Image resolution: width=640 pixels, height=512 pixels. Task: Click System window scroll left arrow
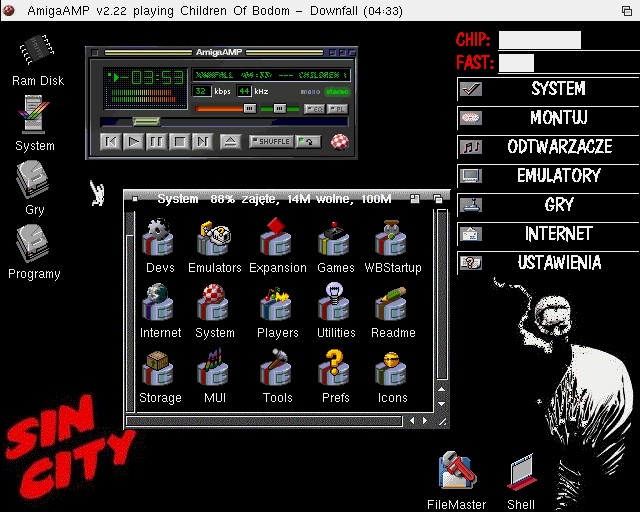412,421
